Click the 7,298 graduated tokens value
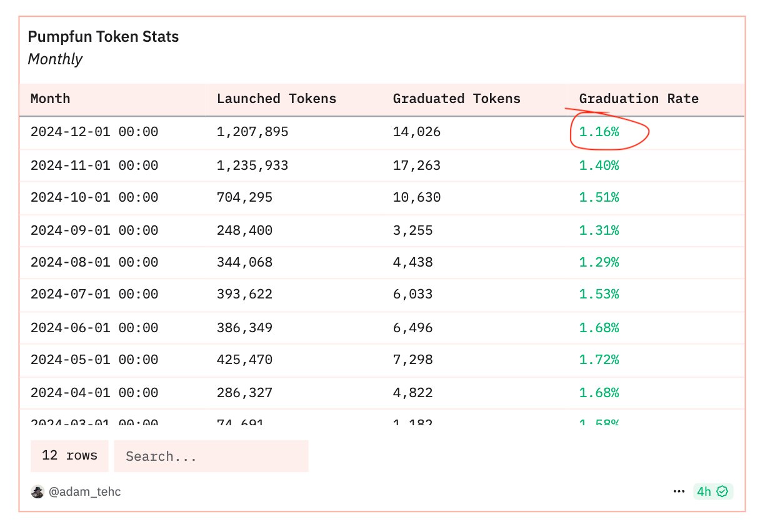The width and height of the screenshot is (765, 532). 412,360
